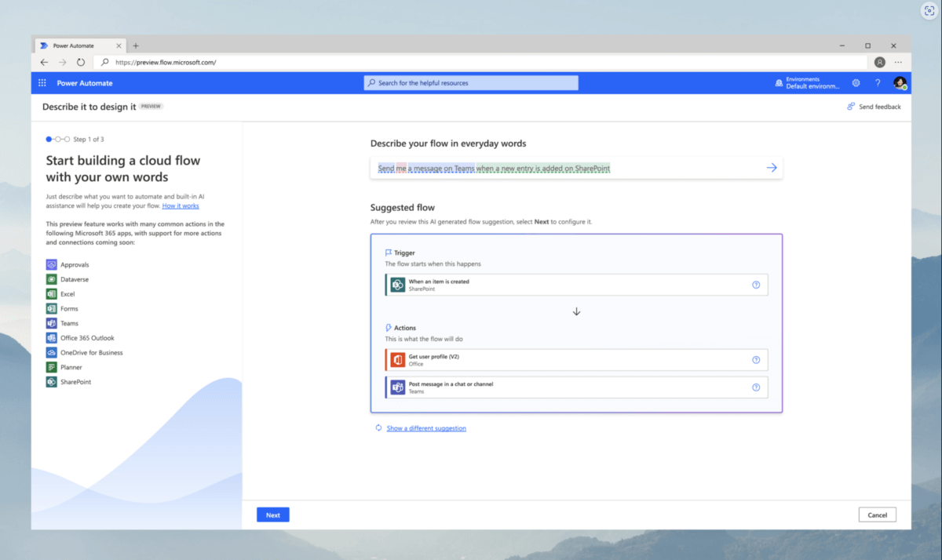Click the OneDrive for Business label
This screenshot has height=560, width=942.
pos(92,353)
